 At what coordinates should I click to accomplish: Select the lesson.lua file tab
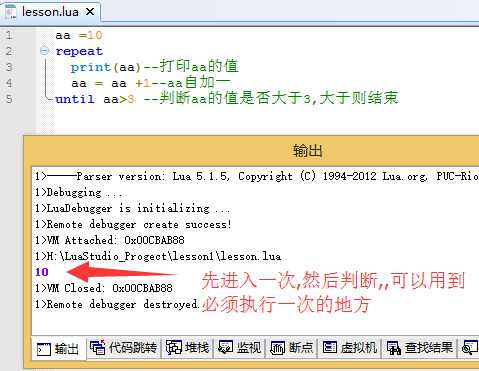tap(50, 12)
